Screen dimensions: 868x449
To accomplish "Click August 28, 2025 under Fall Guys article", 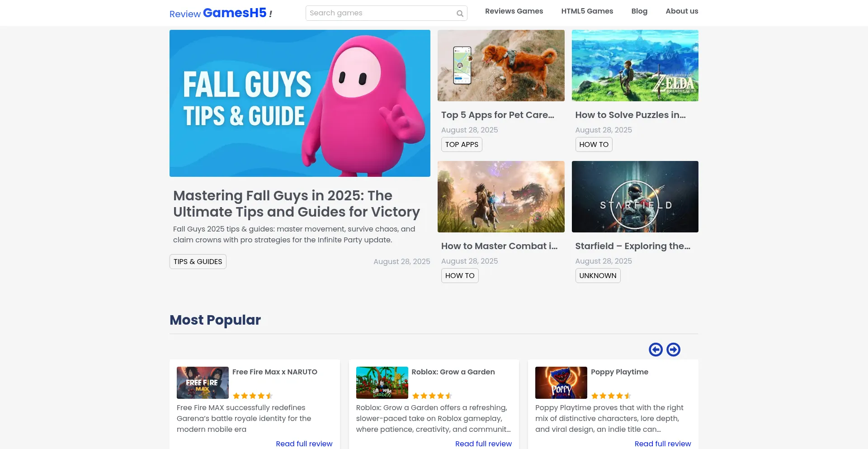I will [x=402, y=261].
